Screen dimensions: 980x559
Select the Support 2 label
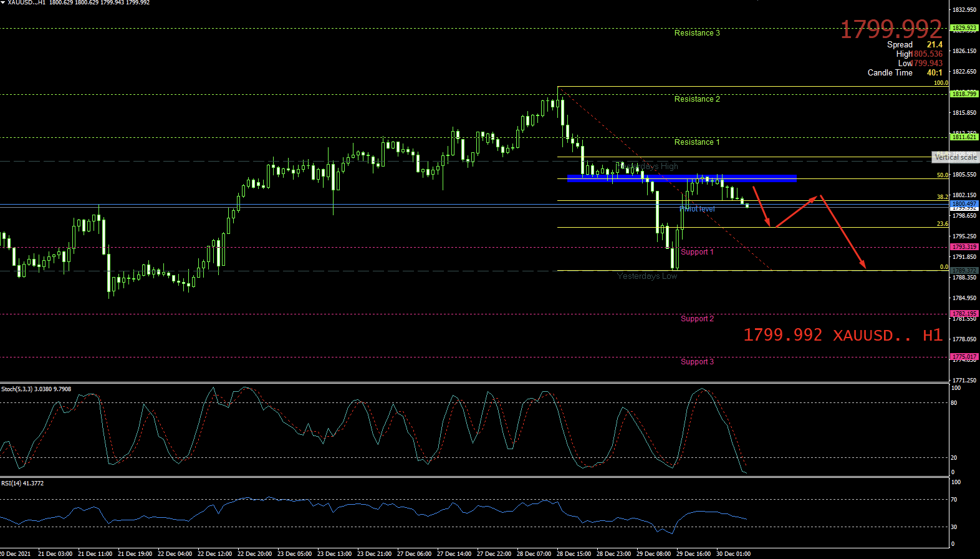point(697,319)
